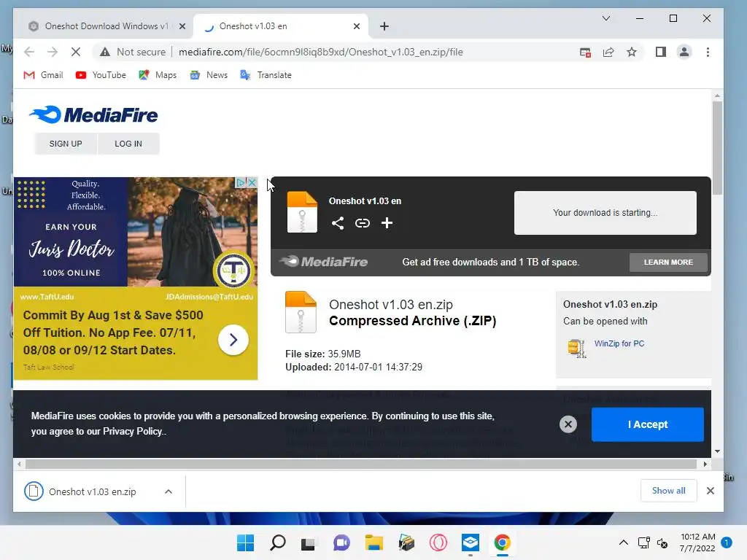
Task: Open the Opera browser on the taskbar
Action: click(438, 542)
